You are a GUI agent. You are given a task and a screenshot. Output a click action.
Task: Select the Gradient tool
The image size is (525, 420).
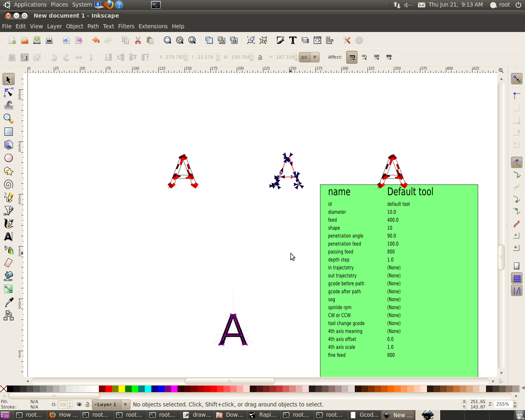coord(9,289)
